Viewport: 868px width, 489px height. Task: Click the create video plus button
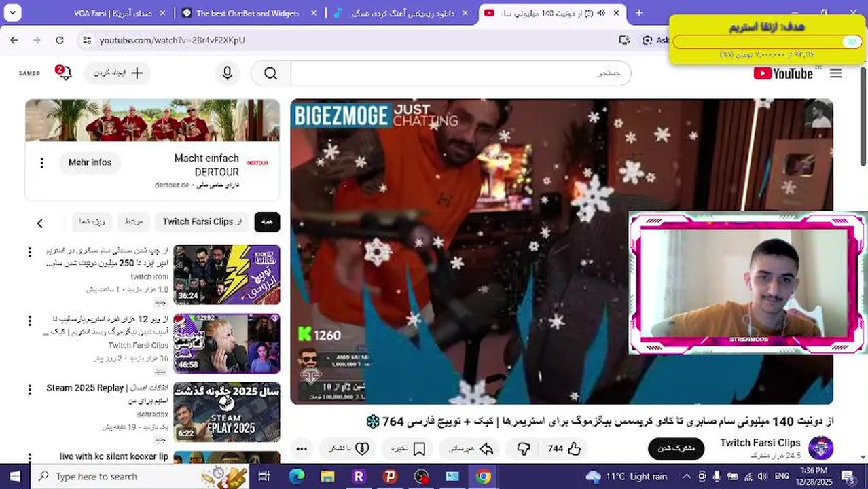117,73
